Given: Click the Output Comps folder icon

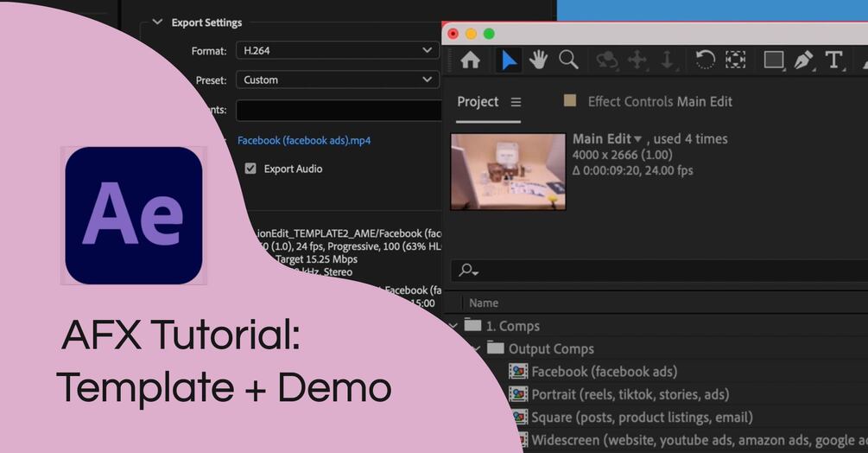Looking at the screenshot, I should (x=496, y=348).
